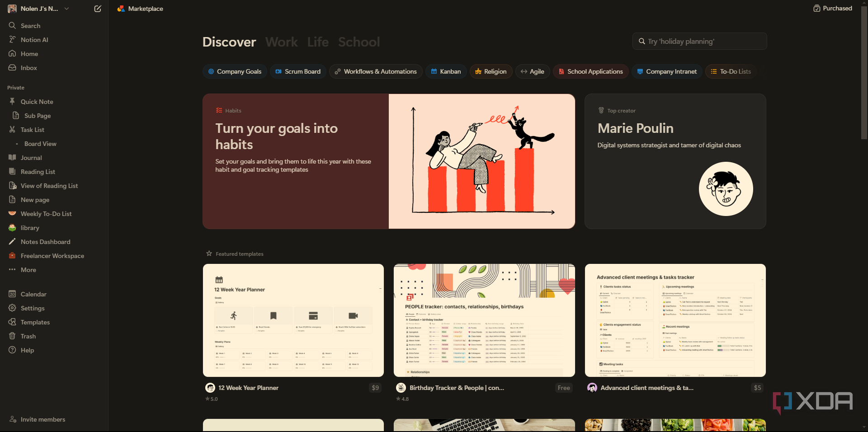The image size is (868, 432).
Task: Open Notes Dashboard page
Action: 54,242
